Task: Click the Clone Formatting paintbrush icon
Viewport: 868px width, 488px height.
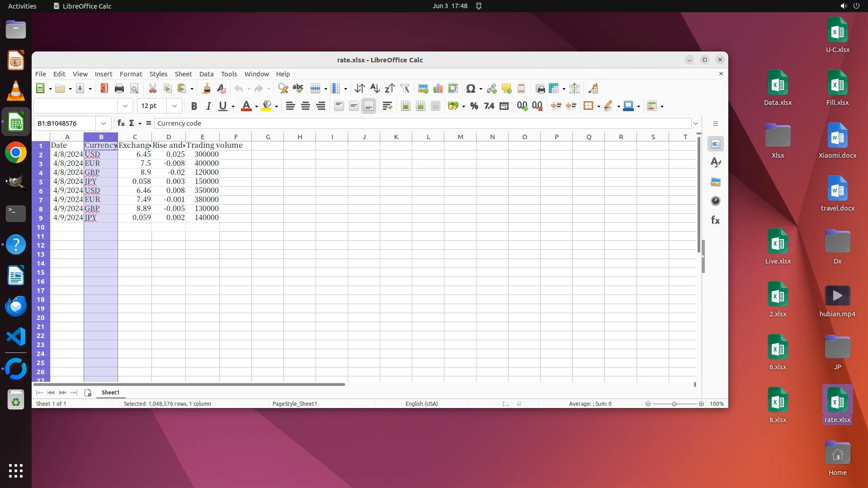Action: click(x=206, y=89)
